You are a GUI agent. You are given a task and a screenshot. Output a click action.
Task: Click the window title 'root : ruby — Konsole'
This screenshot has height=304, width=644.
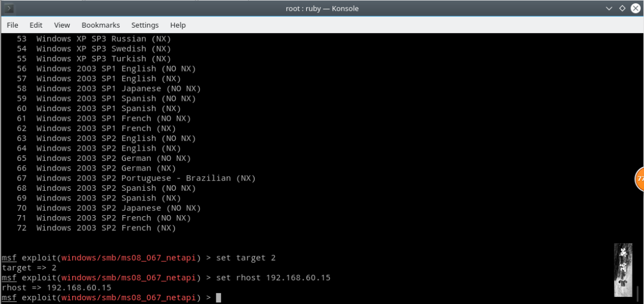coord(322,8)
